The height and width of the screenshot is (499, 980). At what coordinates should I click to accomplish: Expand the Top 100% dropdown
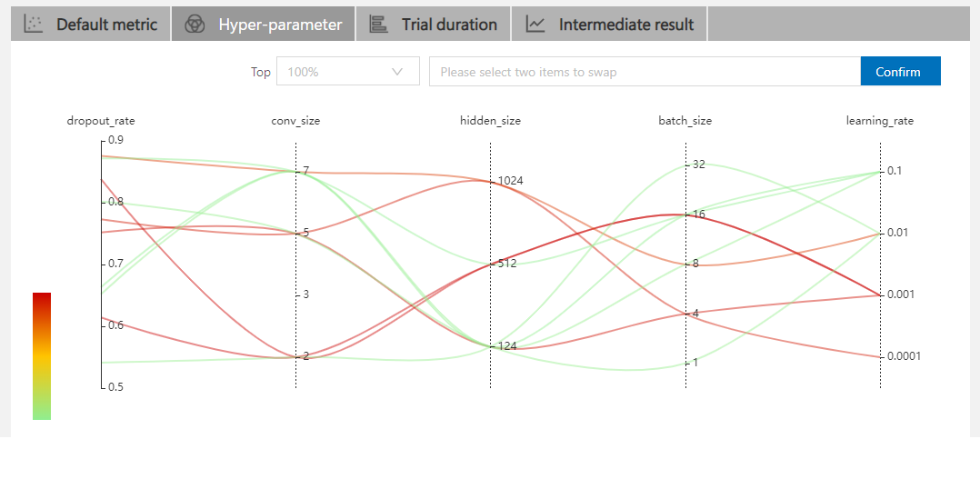click(x=347, y=72)
